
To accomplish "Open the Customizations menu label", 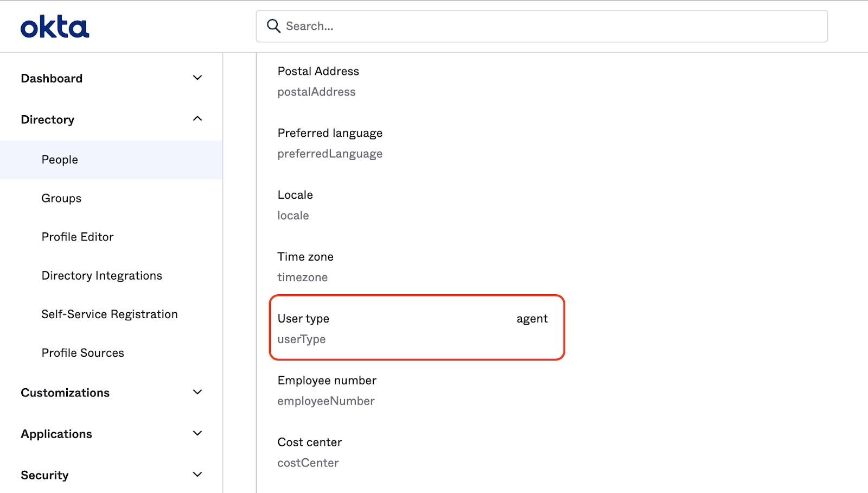I will 65,393.
